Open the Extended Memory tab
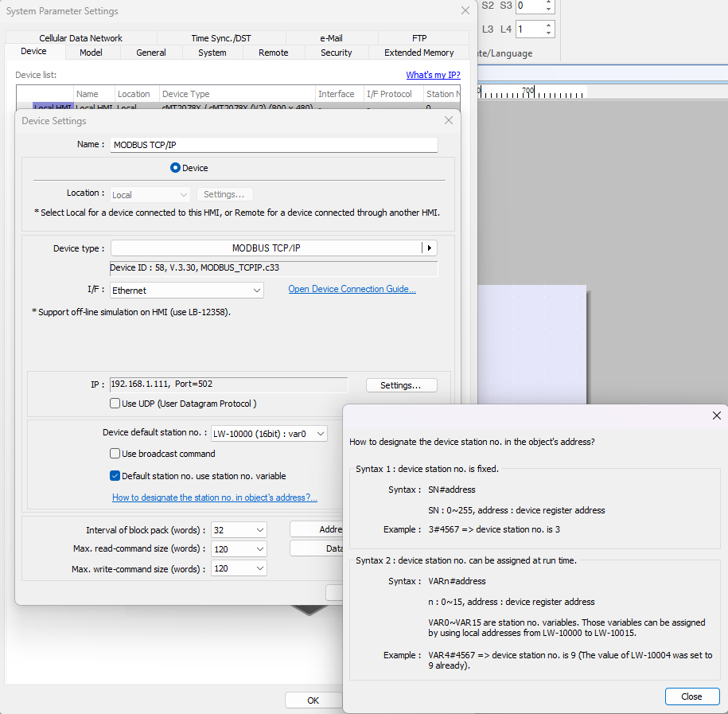728x714 pixels. [419, 53]
